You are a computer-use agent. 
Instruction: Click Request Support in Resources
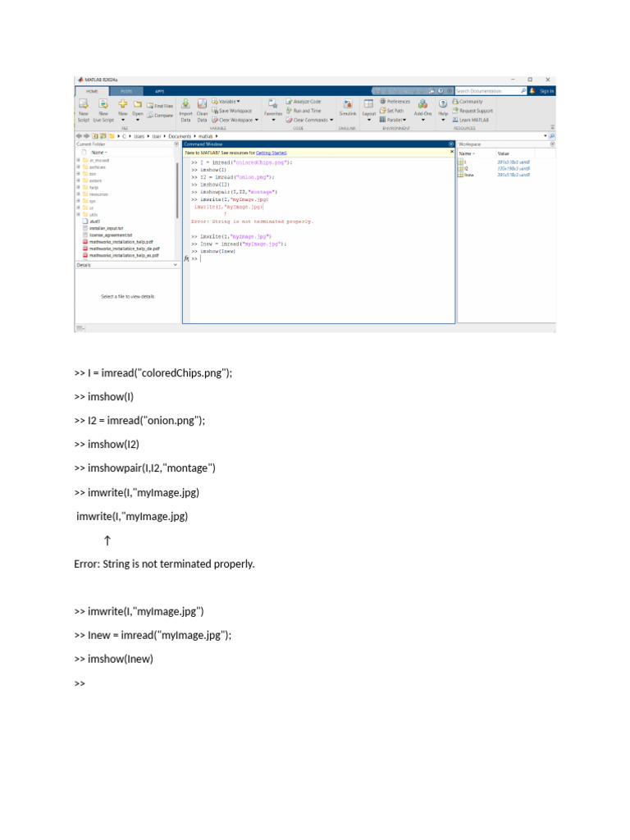tap(472, 111)
